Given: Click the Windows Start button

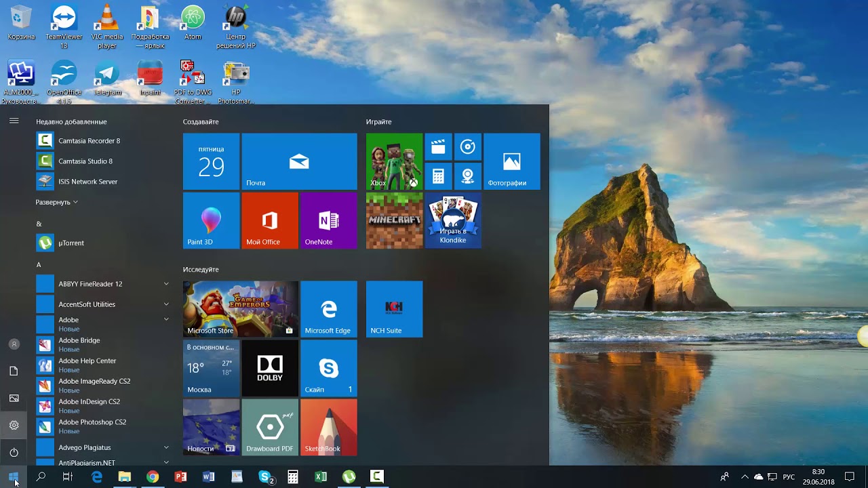Looking at the screenshot, I should pos(14,477).
